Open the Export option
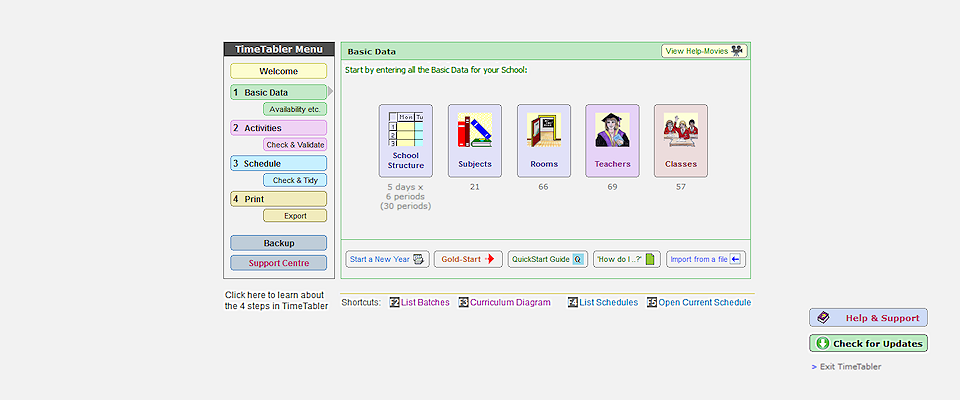This screenshot has width=960, height=400. click(x=295, y=216)
